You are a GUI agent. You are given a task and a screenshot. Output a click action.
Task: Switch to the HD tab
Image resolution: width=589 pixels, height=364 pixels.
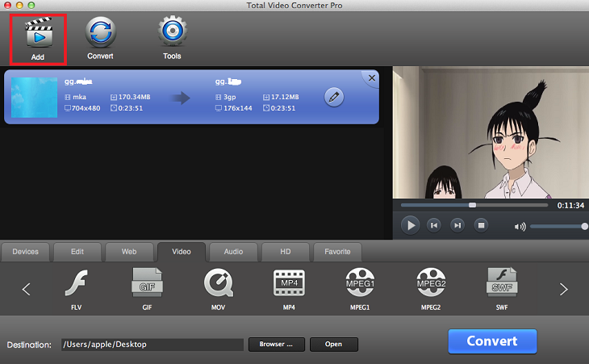pos(286,252)
